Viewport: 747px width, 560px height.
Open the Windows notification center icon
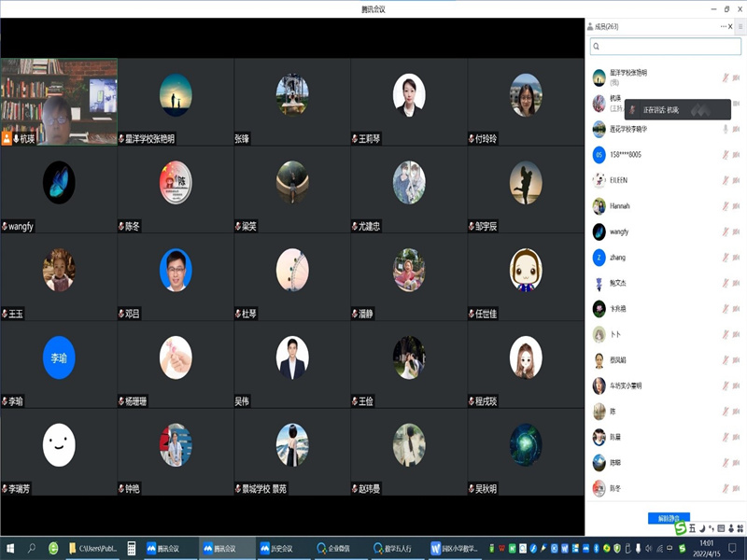733,549
